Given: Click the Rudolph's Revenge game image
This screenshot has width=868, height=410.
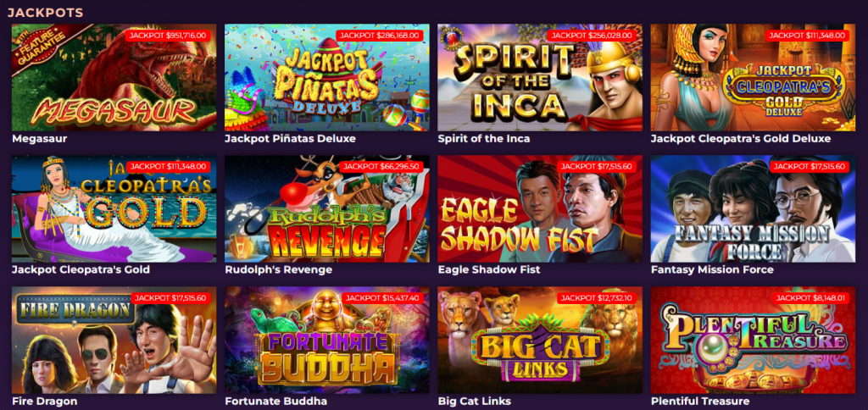Looking at the screenshot, I should pos(326,208).
